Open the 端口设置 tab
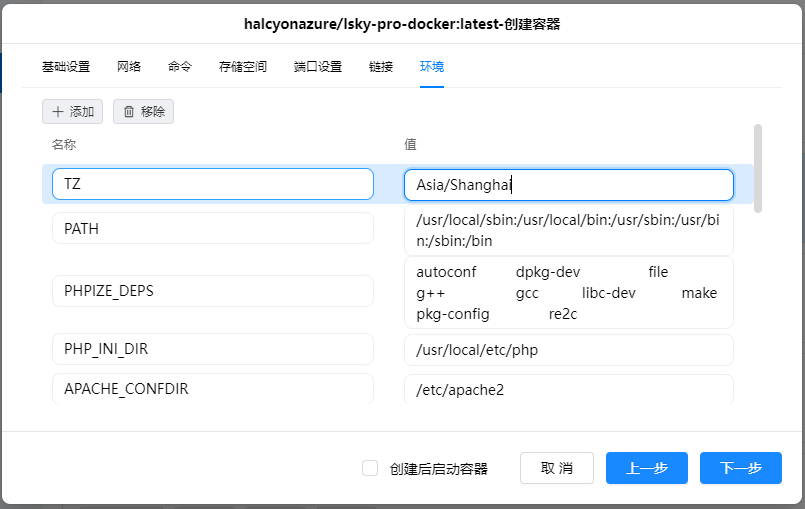Viewport: 805px width, 509px height. click(318, 67)
